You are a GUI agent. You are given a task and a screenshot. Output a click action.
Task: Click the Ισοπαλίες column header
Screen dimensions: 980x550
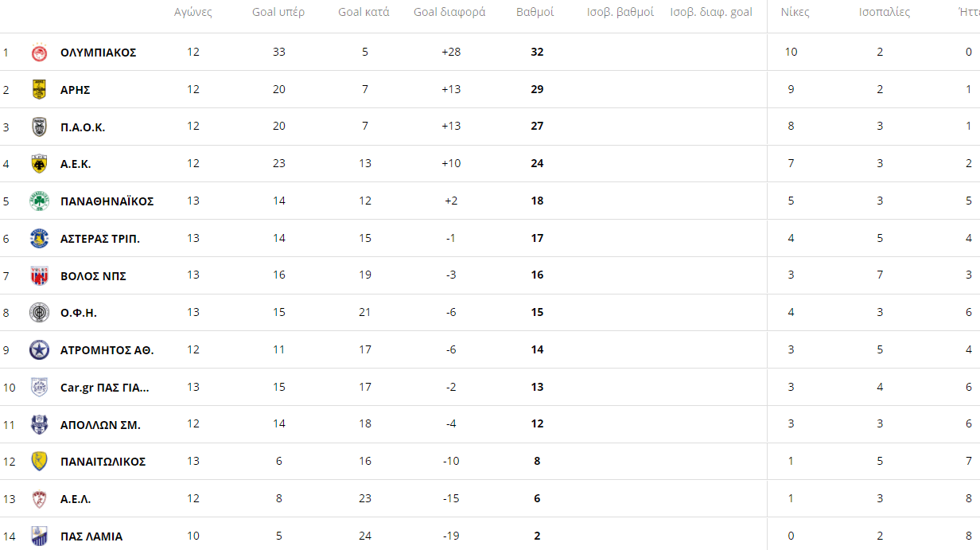[x=885, y=12]
